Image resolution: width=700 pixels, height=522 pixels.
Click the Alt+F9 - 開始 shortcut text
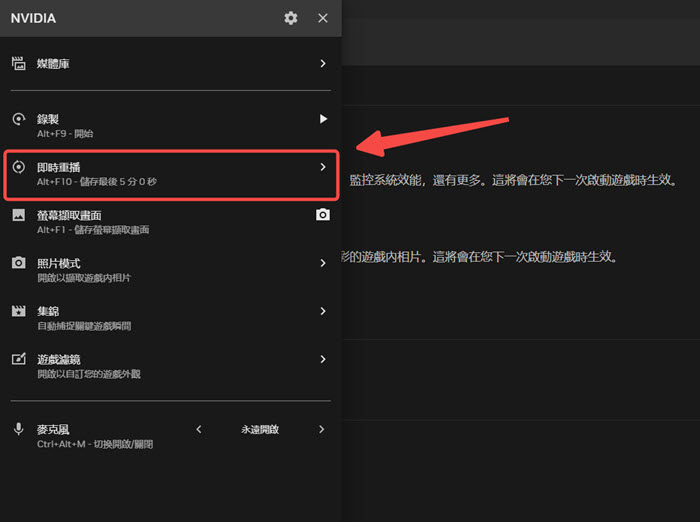65,134
